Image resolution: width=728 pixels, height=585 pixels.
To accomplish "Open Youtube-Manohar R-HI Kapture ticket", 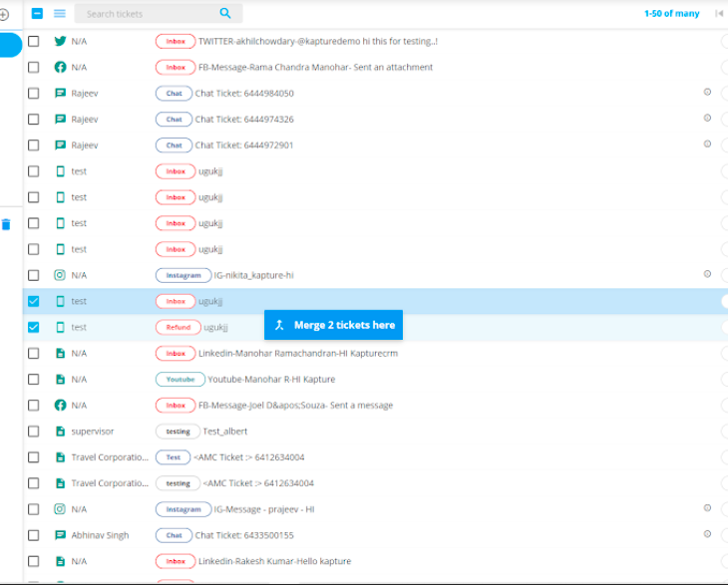I will tap(271, 379).
